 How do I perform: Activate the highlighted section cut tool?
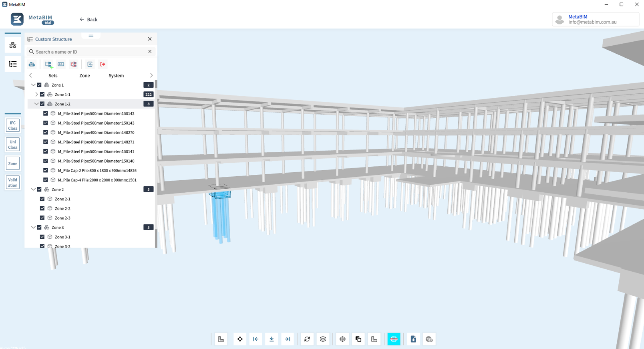click(394, 339)
